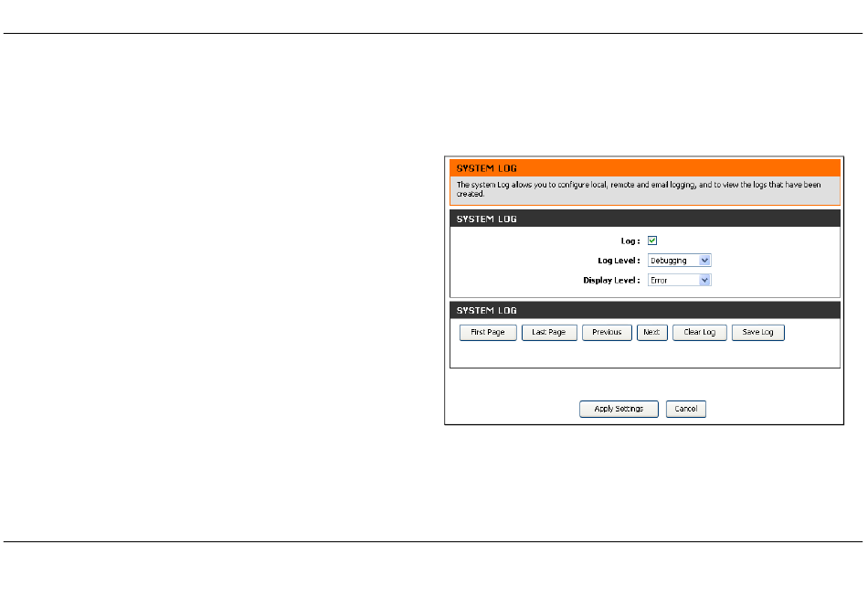Toggle the Log checkbox
This screenshot has width=868, height=598.
(652, 241)
